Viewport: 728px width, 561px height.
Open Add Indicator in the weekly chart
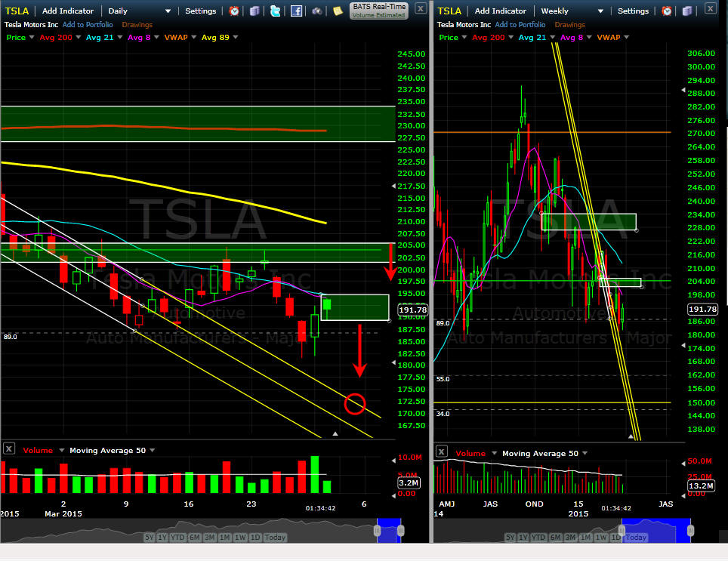500,11
